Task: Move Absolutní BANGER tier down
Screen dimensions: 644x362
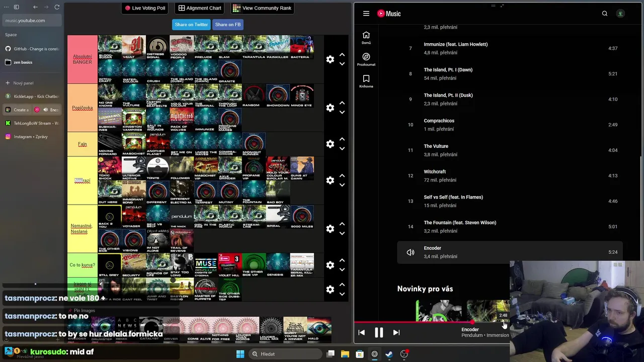Action: pos(342,64)
